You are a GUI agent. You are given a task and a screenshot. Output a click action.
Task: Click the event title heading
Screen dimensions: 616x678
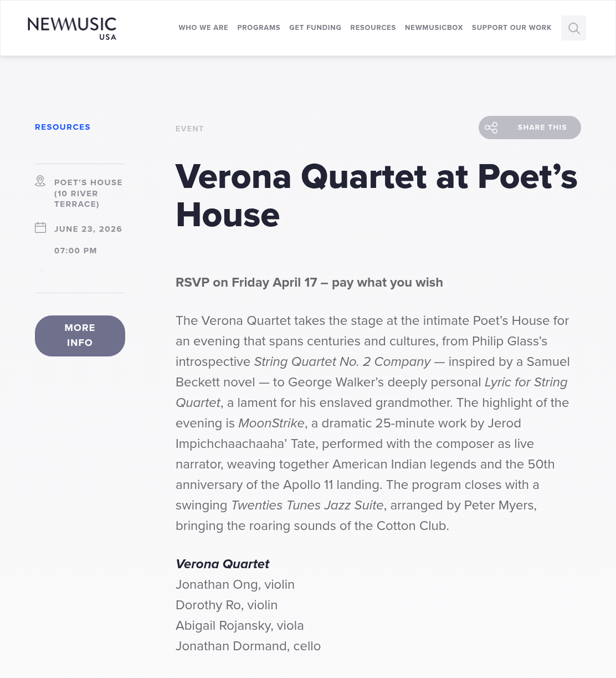tap(377, 196)
